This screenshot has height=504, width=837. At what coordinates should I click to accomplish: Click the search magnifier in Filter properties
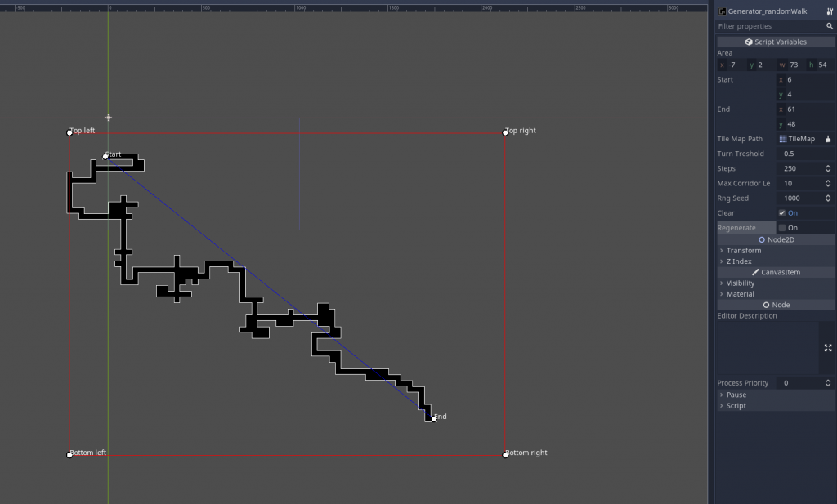click(x=830, y=25)
